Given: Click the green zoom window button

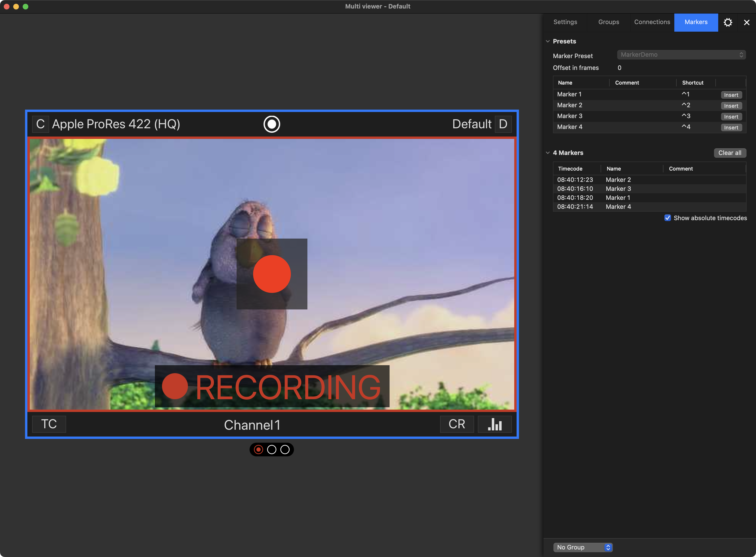Looking at the screenshot, I should click(x=25, y=6).
